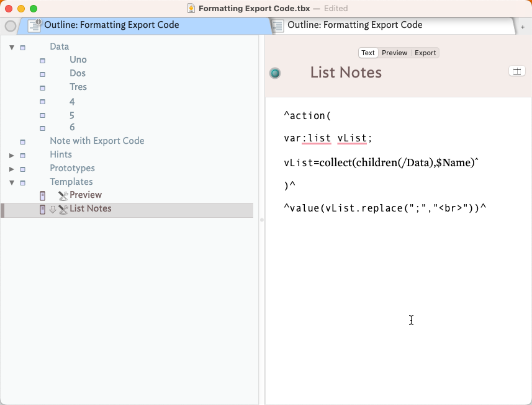Switch to Preview view mode
This screenshot has width=532, height=405.
pos(394,53)
